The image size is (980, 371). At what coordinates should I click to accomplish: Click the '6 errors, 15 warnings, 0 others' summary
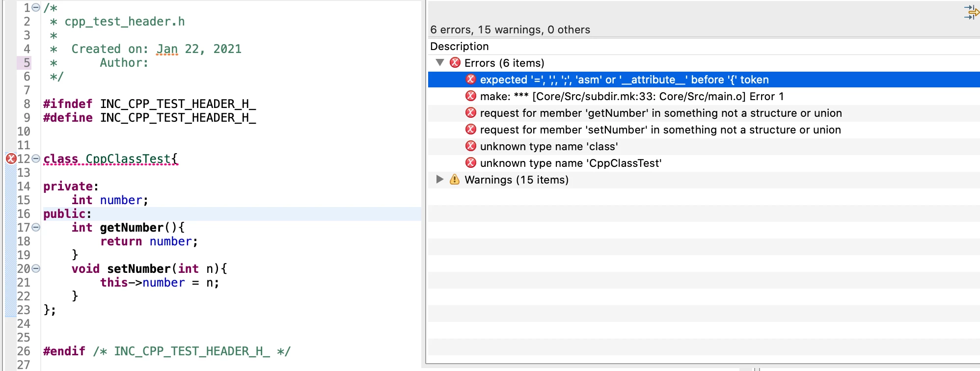[x=510, y=29]
